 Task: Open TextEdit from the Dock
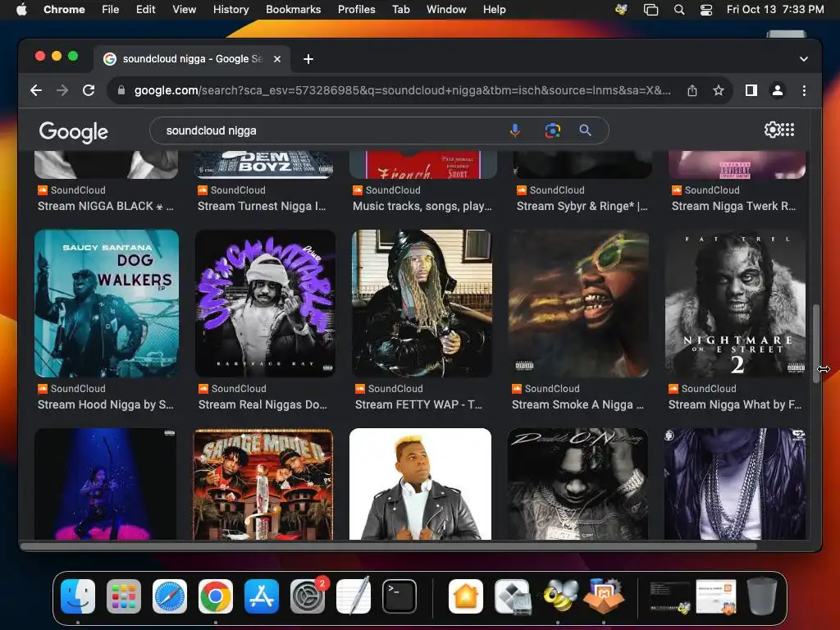tap(354, 596)
